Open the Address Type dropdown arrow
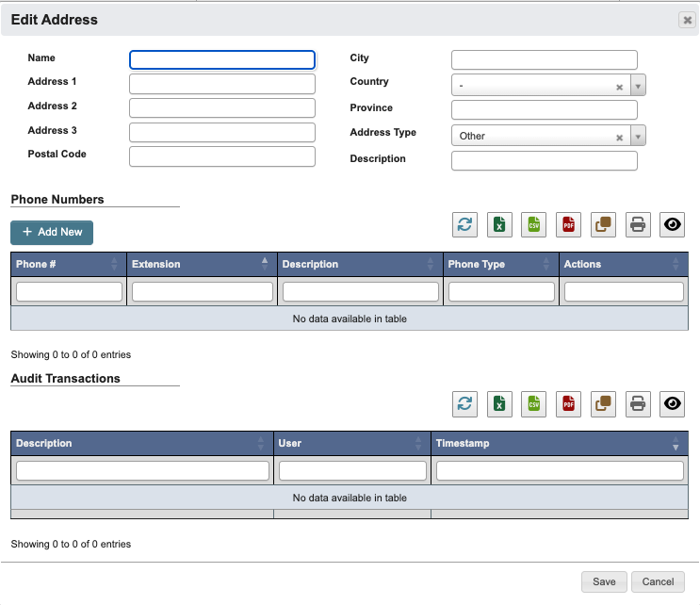The image size is (700, 605). [638, 136]
